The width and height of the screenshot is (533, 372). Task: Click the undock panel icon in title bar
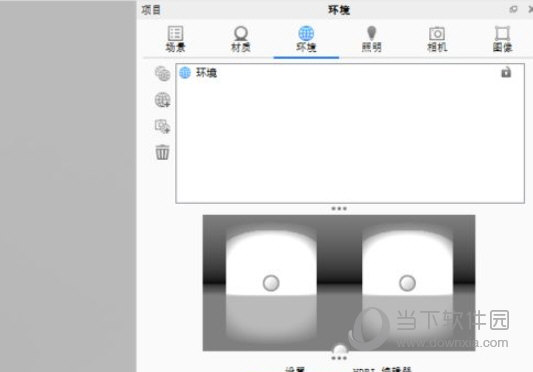[x=513, y=10]
